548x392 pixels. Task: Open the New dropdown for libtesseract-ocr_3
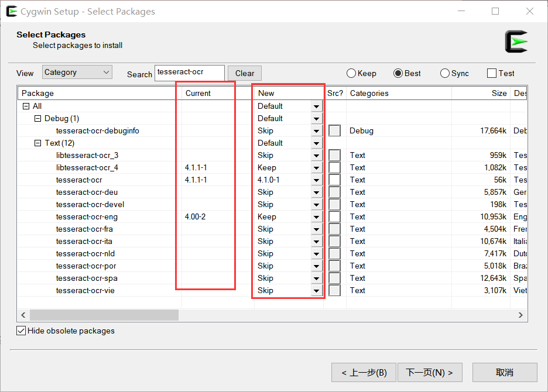[x=316, y=155]
